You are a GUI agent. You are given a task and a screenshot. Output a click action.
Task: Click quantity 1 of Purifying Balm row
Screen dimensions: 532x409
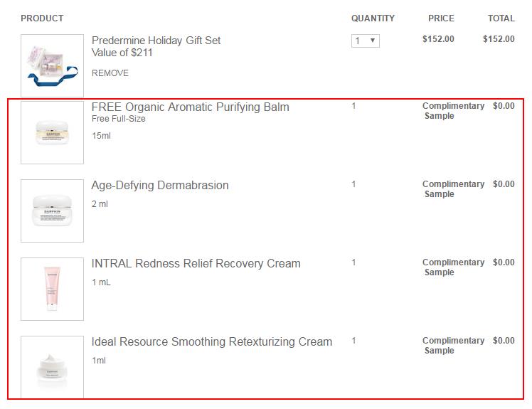[353, 106]
